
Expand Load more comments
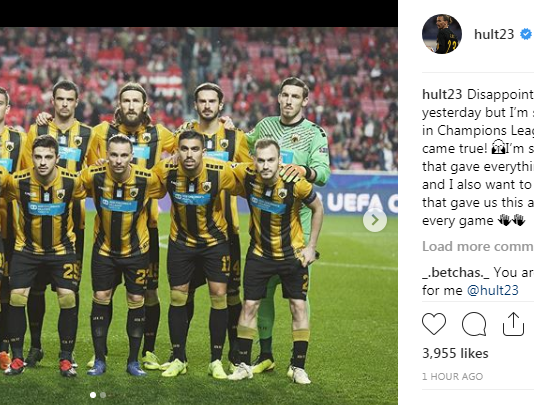click(x=478, y=246)
